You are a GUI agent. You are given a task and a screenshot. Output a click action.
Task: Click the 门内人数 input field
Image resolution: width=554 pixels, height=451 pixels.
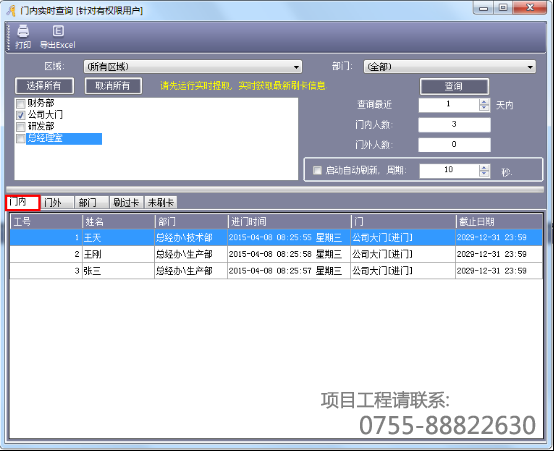coord(454,124)
